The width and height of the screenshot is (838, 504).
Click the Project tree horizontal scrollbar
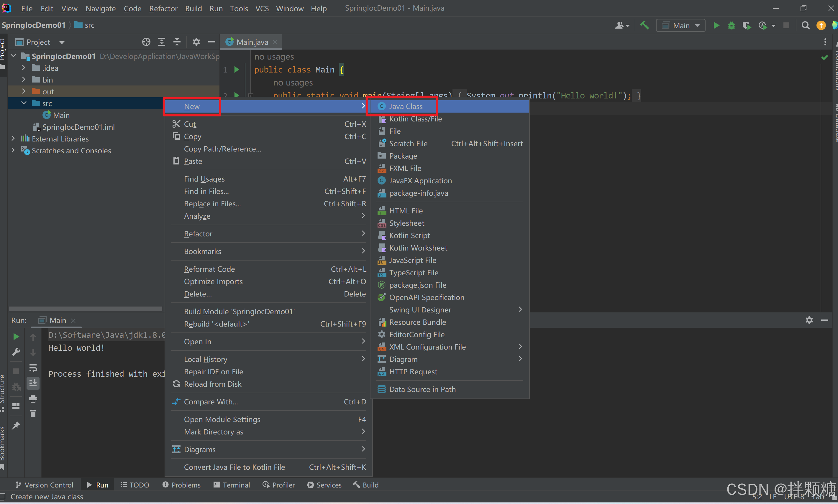click(x=85, y=309)
